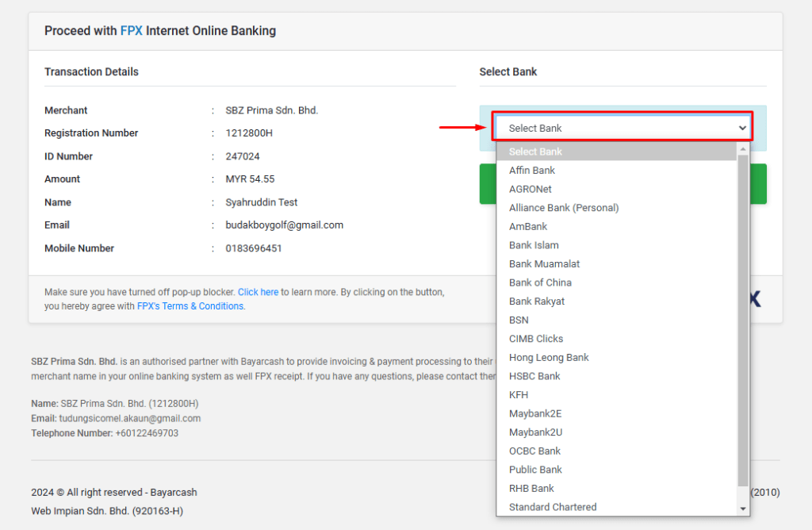The width and height of the screenshot is (812, 530).
Task: Open the Select Bank dropdown
Action: pos(623,128)
